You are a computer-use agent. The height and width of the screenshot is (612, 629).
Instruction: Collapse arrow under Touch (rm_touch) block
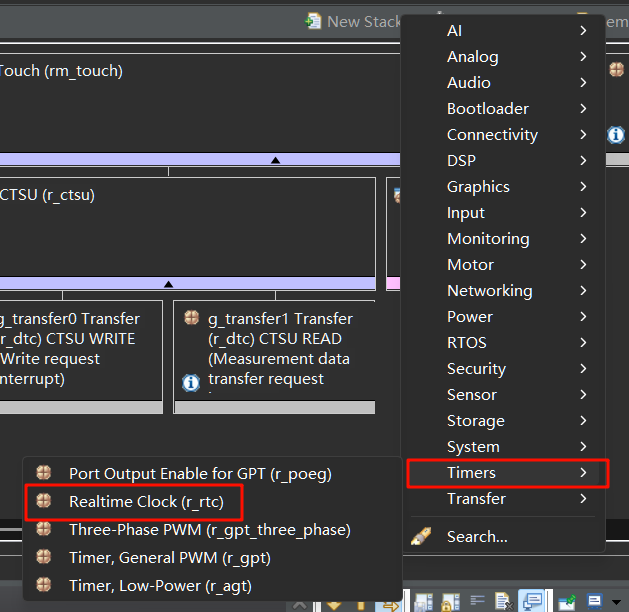(x=275, y=160)
